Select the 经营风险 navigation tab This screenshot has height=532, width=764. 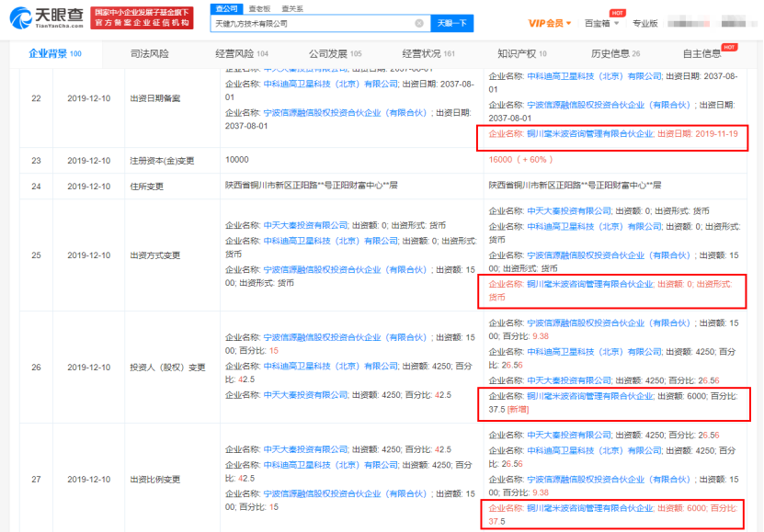coord(242,53)
